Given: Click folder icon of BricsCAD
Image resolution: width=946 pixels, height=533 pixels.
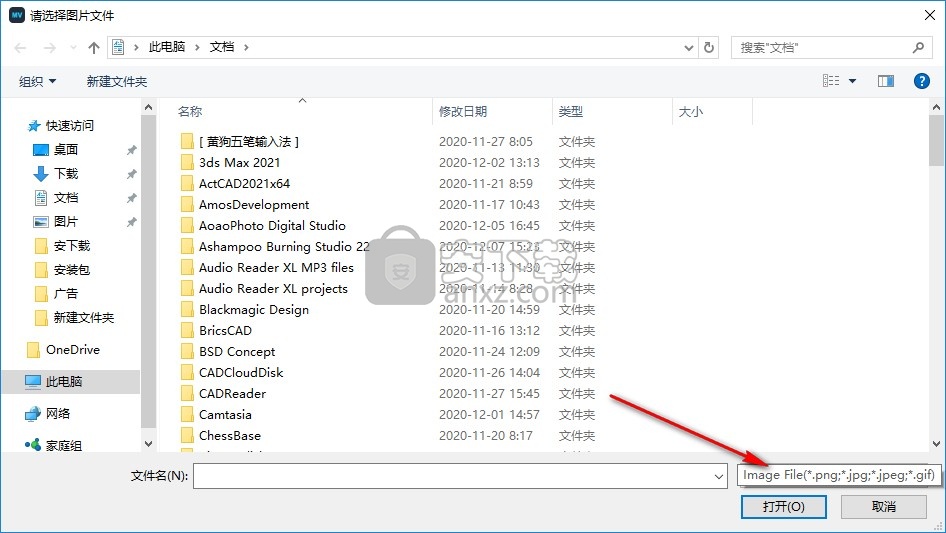Looking at the screenshot, I should 187,331.
